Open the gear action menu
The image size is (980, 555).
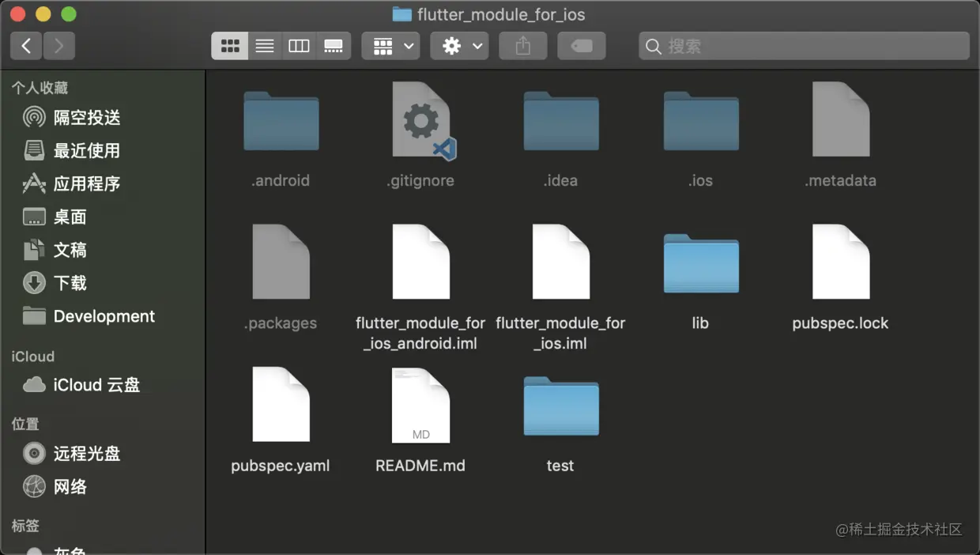[459, 46]
